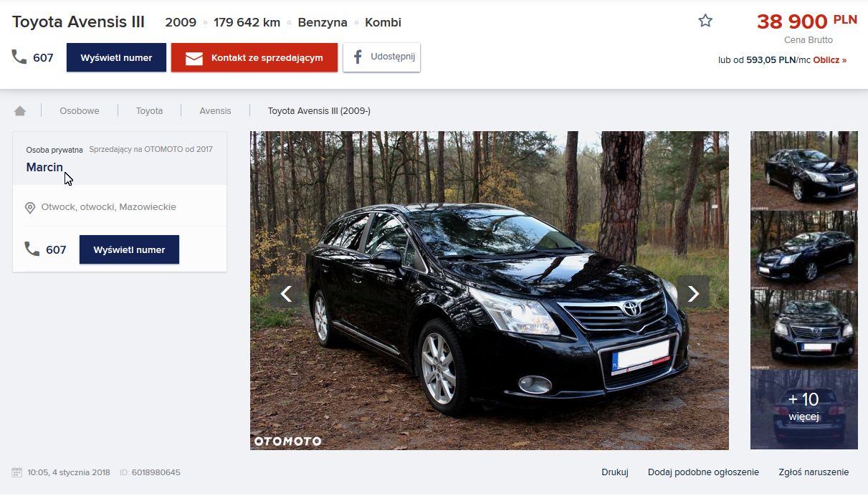Click 'Wyświetl numer' button in seller card
The width and height of the screenshot is (868, 501).
(x=129, y=249)
